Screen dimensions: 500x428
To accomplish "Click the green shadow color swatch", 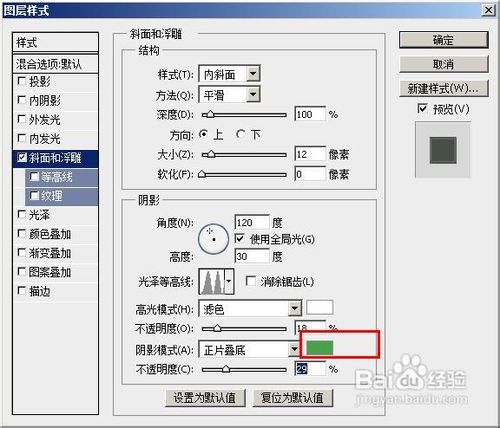I will pos(320,348).
